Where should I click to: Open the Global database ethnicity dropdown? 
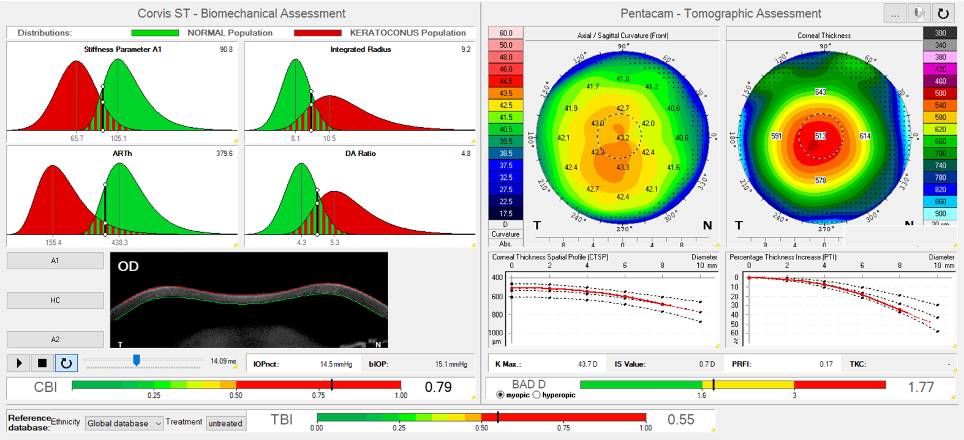124,424
